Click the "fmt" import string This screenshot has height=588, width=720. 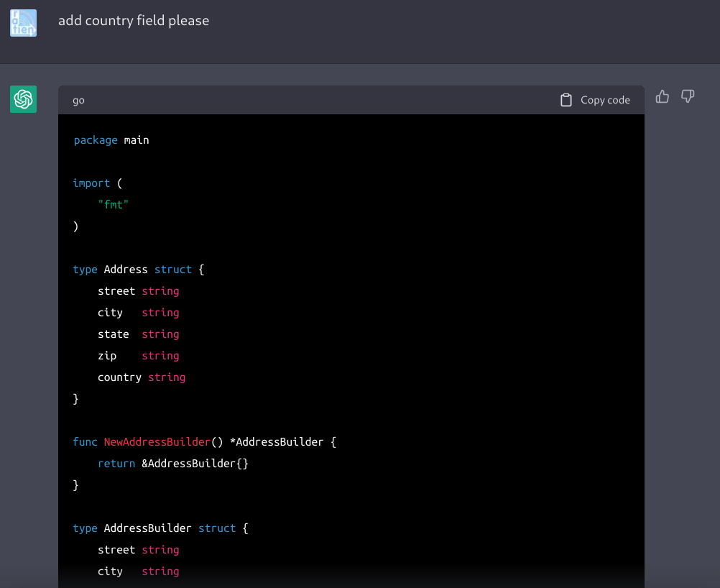point(113,204)
